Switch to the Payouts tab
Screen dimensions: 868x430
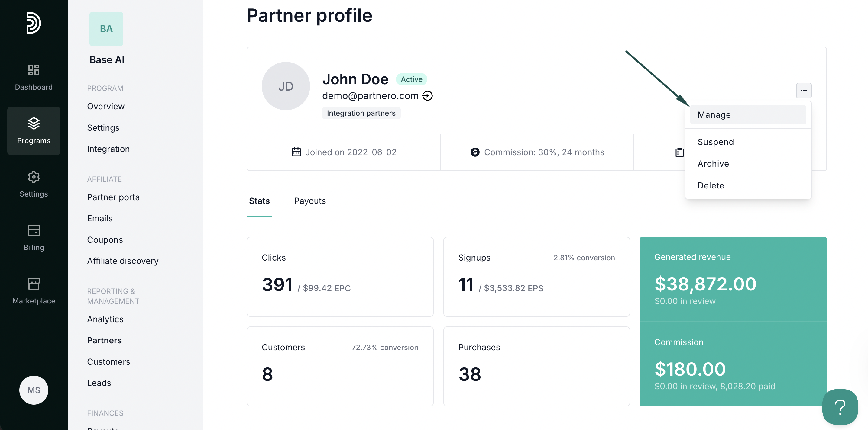coord(310,201)
